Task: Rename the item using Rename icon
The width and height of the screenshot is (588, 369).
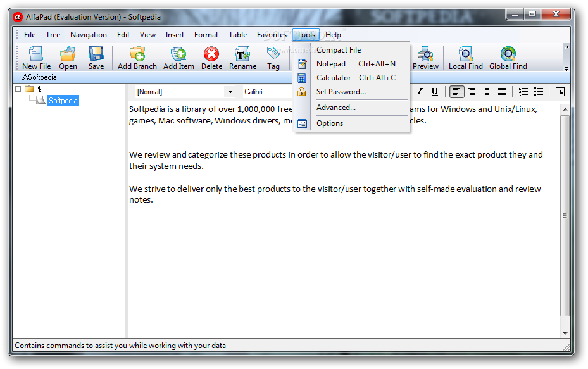Action: coord(242,58)
